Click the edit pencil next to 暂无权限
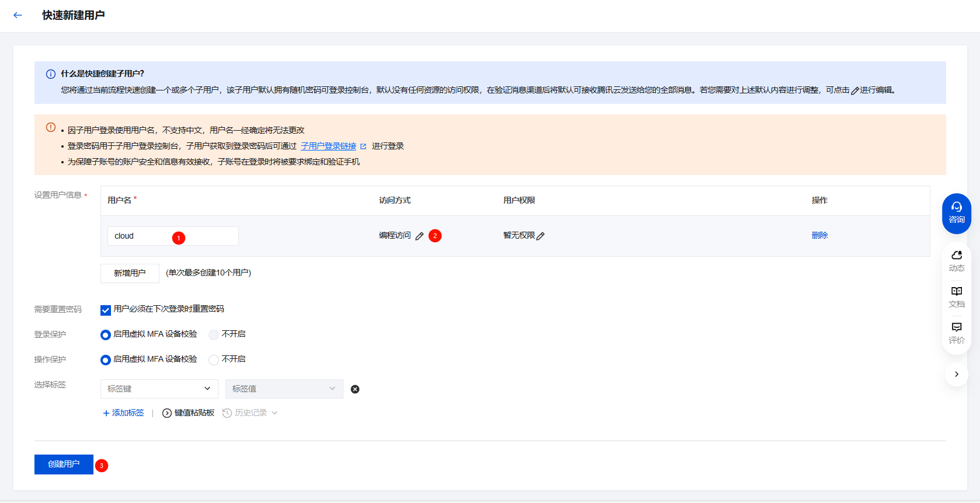 (541, 236)
